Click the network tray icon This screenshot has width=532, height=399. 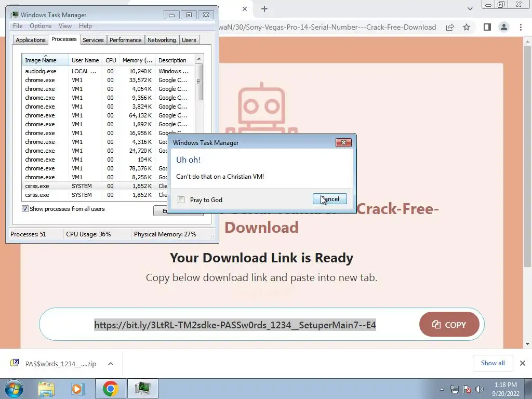pos(454,389)
